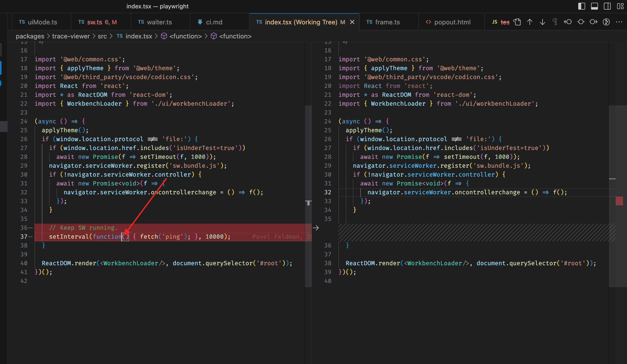This screenshot has width=627, height=364.
Task: Open the Customize Layout icon
Action: [620, 6]
